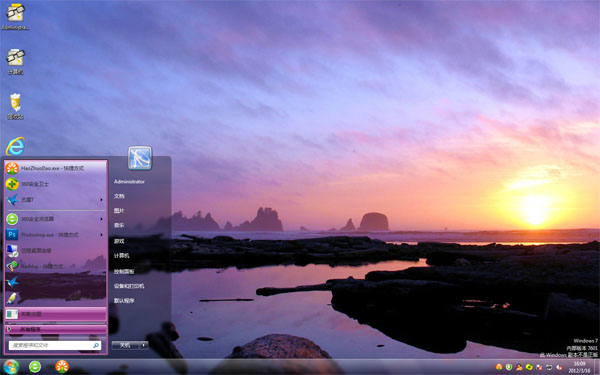Open 迅雷7 from the Start menu
600x375 pixels.
[x=56, y=199]
